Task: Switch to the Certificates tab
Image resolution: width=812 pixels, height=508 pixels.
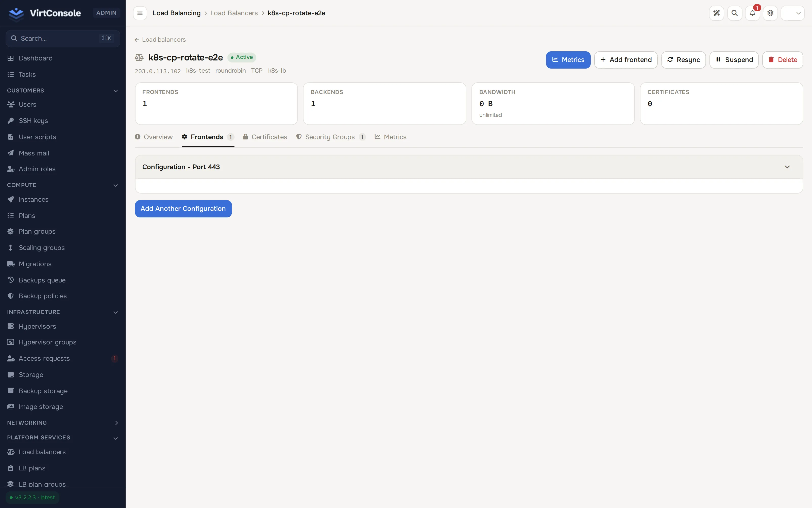Action: 265,137
